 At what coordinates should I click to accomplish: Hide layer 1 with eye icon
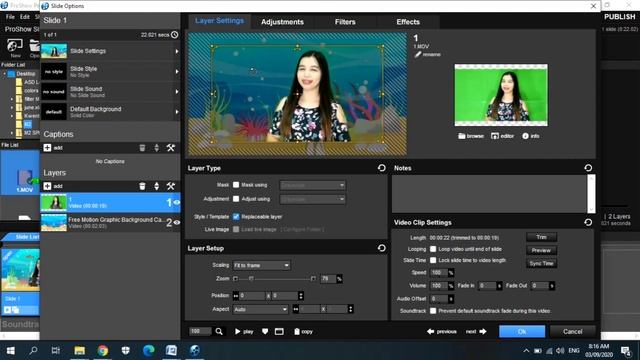(177, 202)
